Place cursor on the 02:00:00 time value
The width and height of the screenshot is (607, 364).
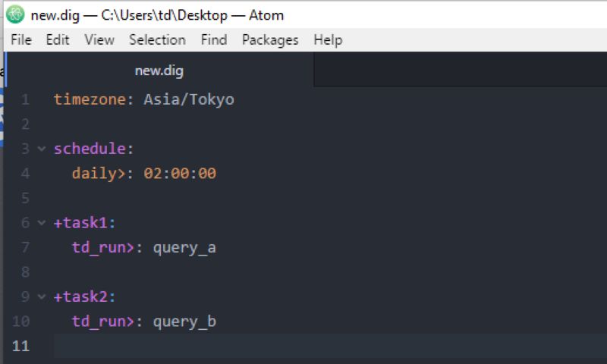[x=180, y=174]
